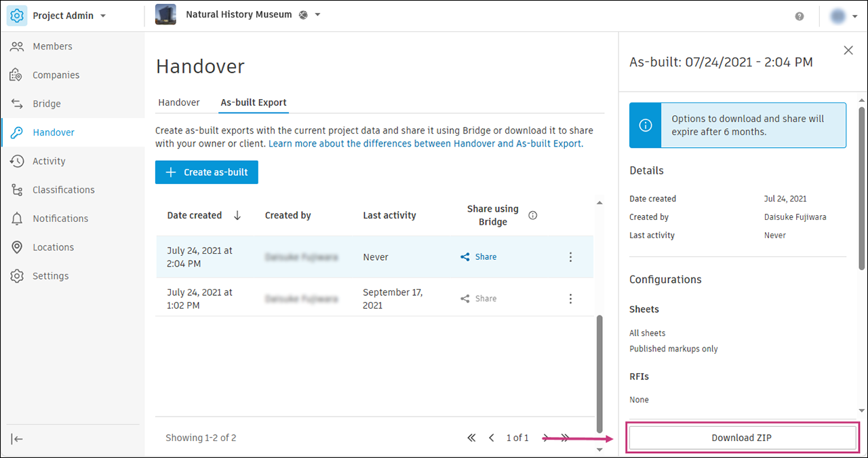
Task: Click the Download ZIP button
Action: [742, 438]
